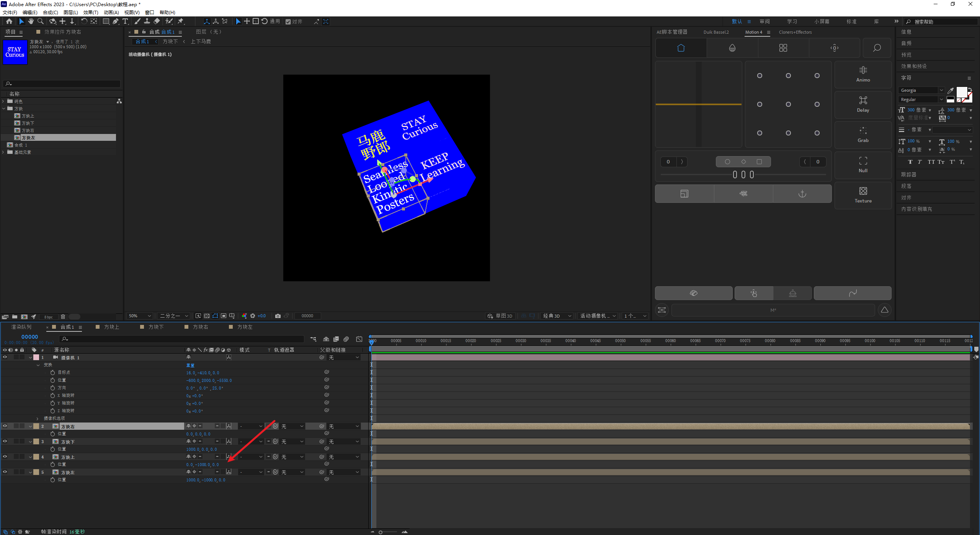Click the 草图3D button
The image size is (980, 535).
click(x=500, y=316)
